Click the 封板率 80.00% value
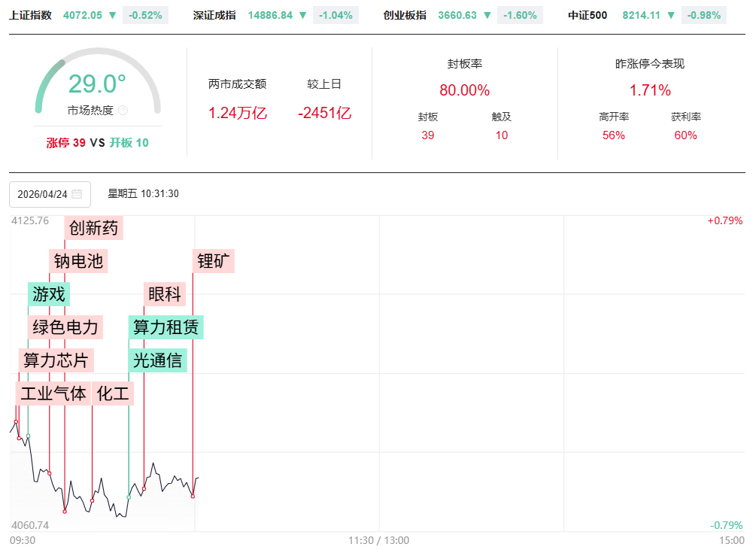The image size is (756, 556). [464, 90]
